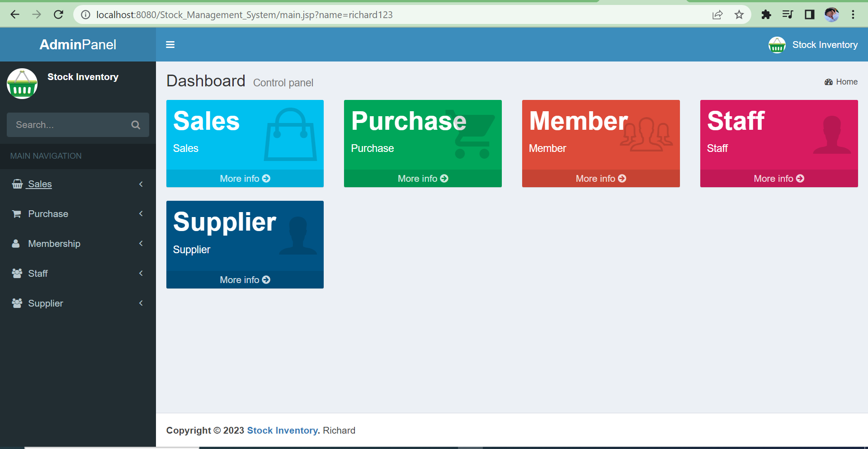
Task: Click the search magnifier icon in sidebar
Action: click(136, 125)
